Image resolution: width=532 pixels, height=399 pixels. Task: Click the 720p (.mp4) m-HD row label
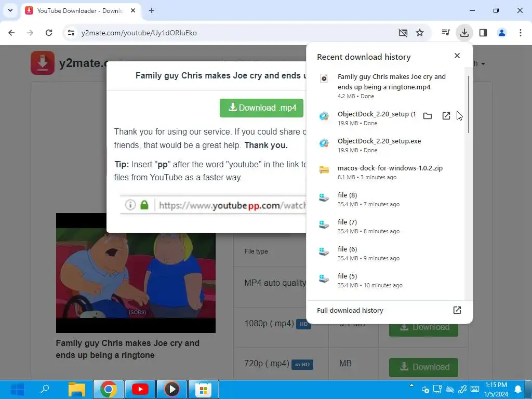point(279,364)
